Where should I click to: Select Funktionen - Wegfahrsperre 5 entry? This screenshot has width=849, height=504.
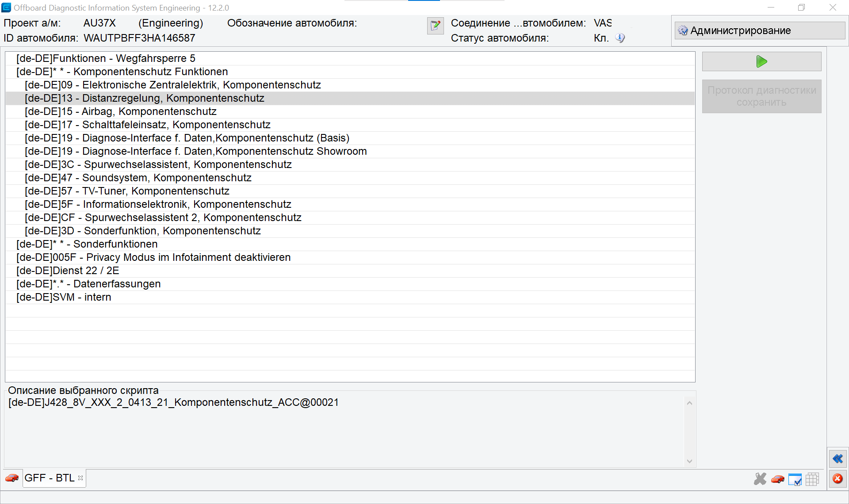[350, 58]
